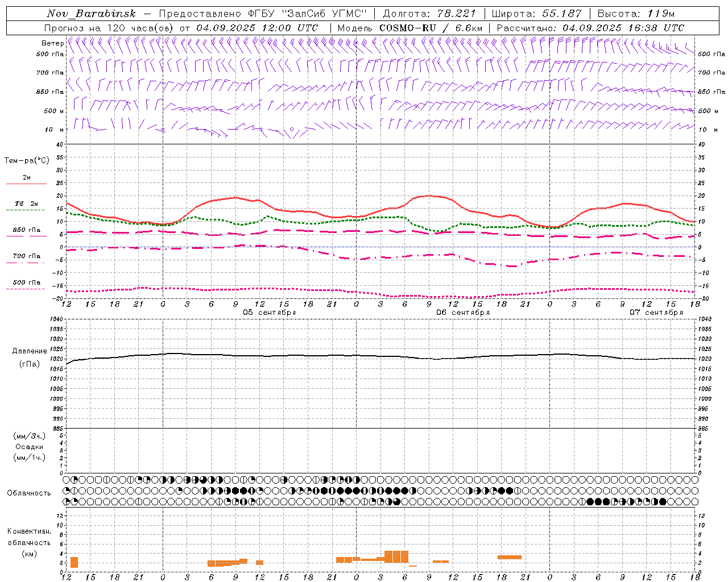Click the 500 гПа entry in the temperature legend
Screen dimensions: 728x582
[x=27, y=282]
